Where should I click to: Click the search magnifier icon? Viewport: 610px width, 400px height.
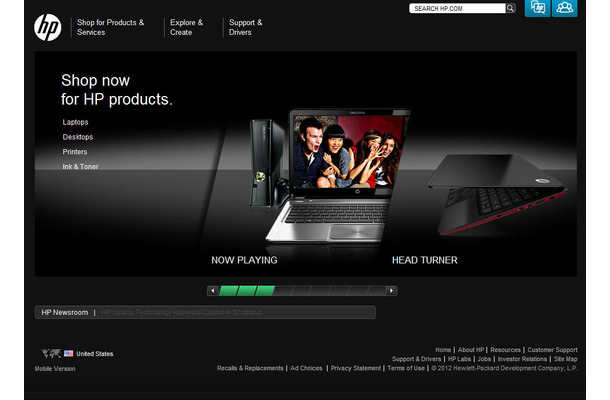510,8
